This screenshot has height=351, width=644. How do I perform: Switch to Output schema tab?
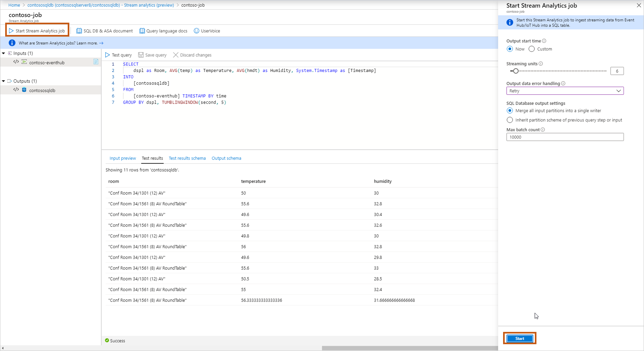(x=226, y=158)
